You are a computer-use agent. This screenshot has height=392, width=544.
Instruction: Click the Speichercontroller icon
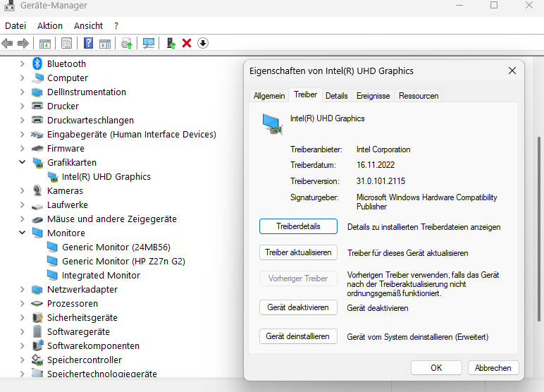(x=37, y=360)
